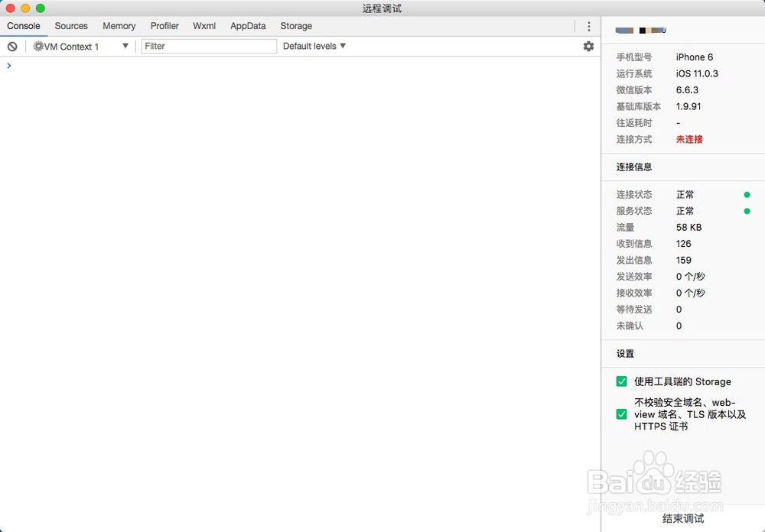Click the gear icon beside VM Context 1
The width and height of the screenshot is (765, 532).
point(38,47)
